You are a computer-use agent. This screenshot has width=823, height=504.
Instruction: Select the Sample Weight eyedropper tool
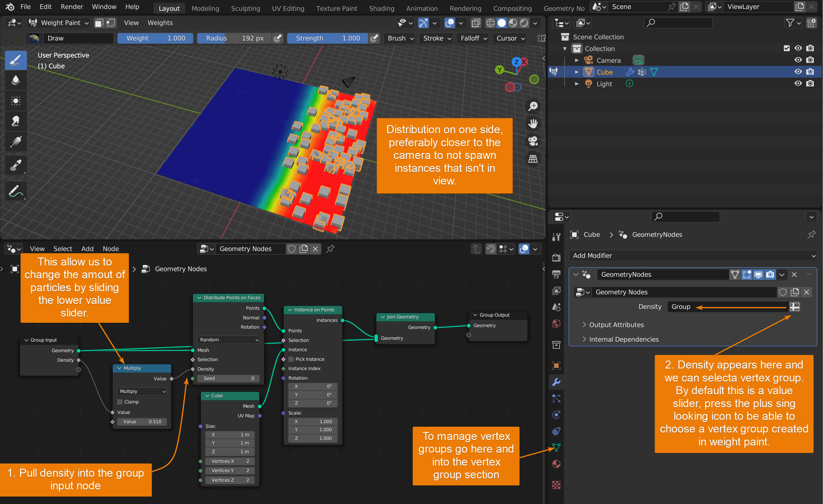pyautogui.click(x=16, y=165)
